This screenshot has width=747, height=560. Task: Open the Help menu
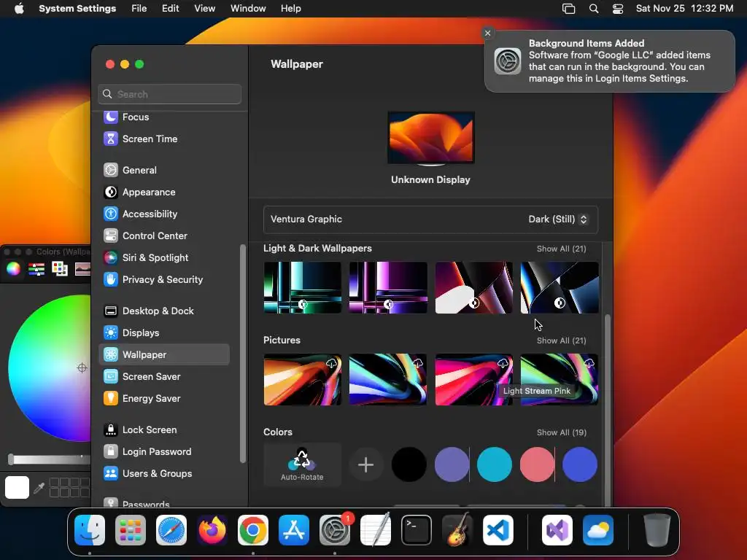click(290, 9)
